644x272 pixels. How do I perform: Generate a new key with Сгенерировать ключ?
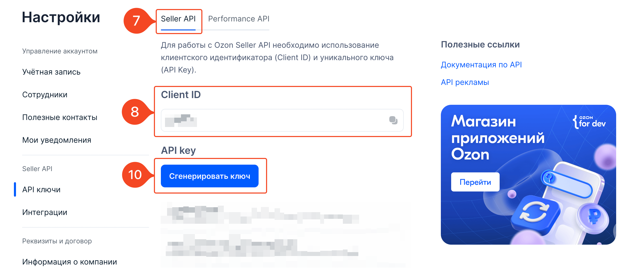[x=210, y=176]
